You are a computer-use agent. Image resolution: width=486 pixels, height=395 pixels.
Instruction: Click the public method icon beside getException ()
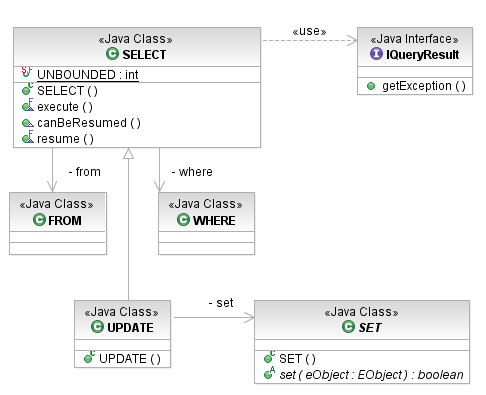(371, 86)
